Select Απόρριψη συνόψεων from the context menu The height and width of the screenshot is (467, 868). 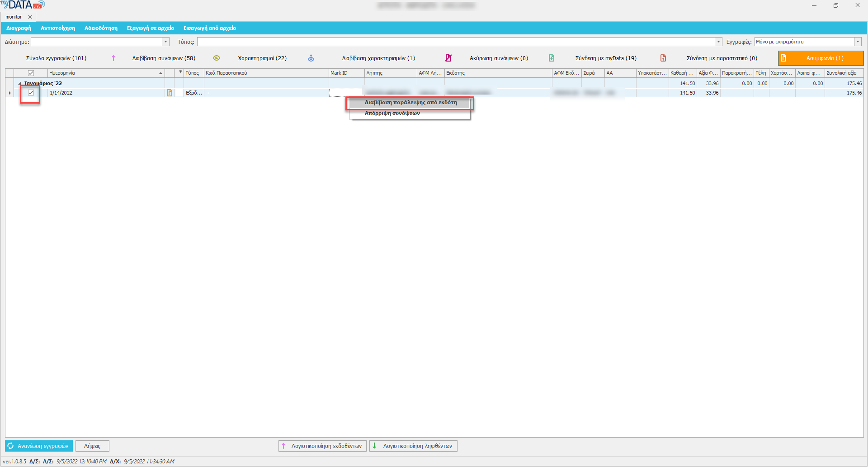click(x=392, y=113)
